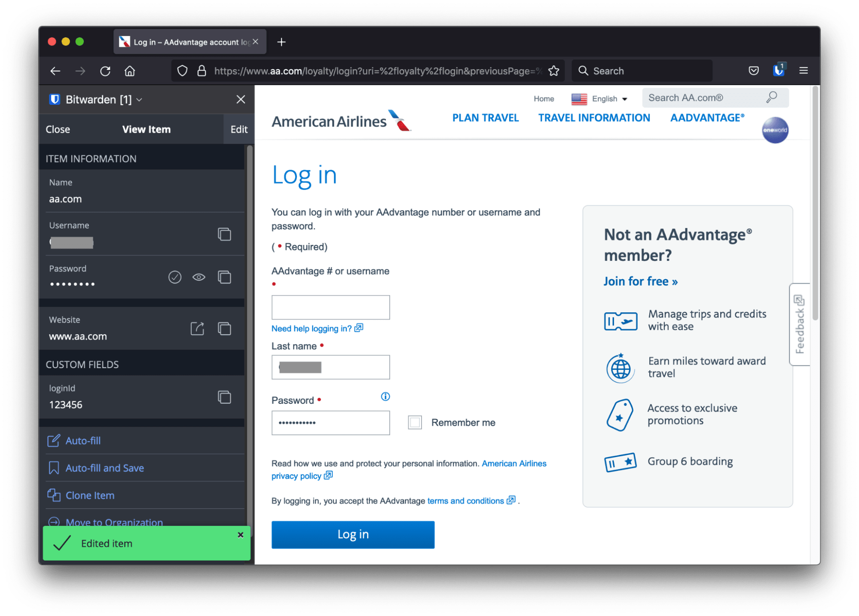
Task: Close the Bitwarden sidebar panel
Action: (241, 99)
